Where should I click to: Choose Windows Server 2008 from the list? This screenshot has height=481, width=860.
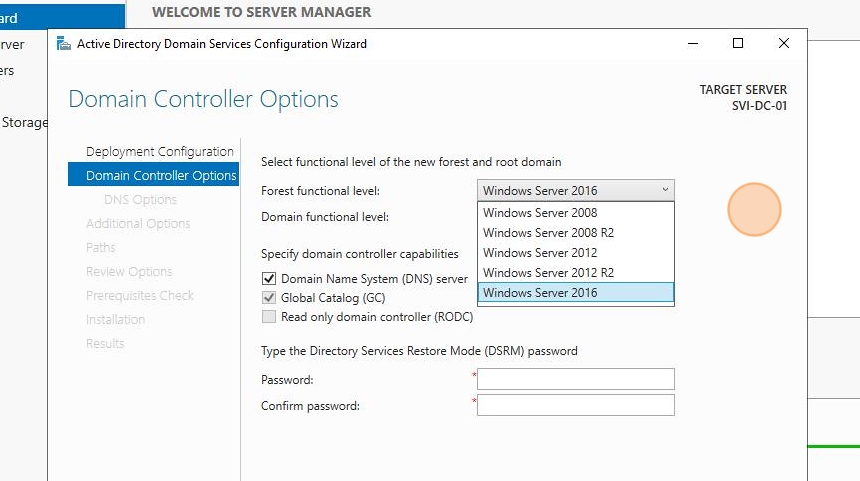(576, 212)
